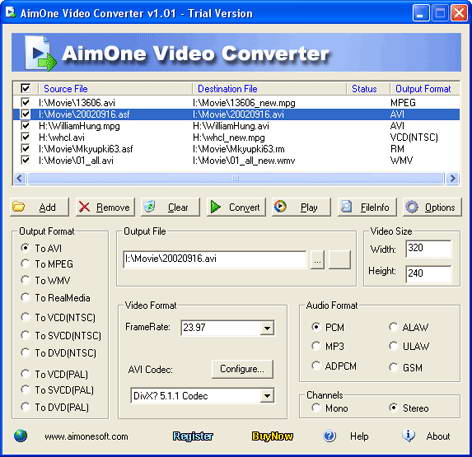Click the Play media player icon

(x=280, y=207)
